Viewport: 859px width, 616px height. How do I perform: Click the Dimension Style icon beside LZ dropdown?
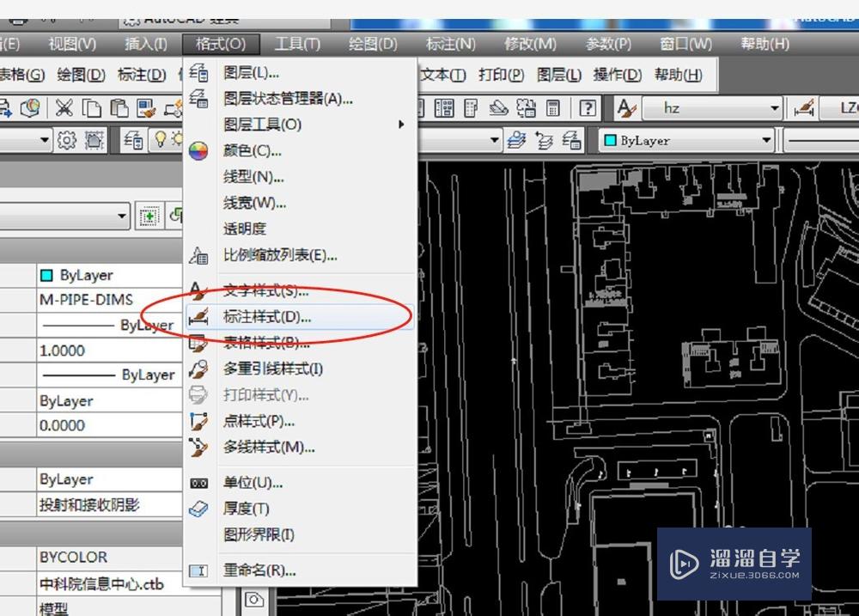[803, 108]
